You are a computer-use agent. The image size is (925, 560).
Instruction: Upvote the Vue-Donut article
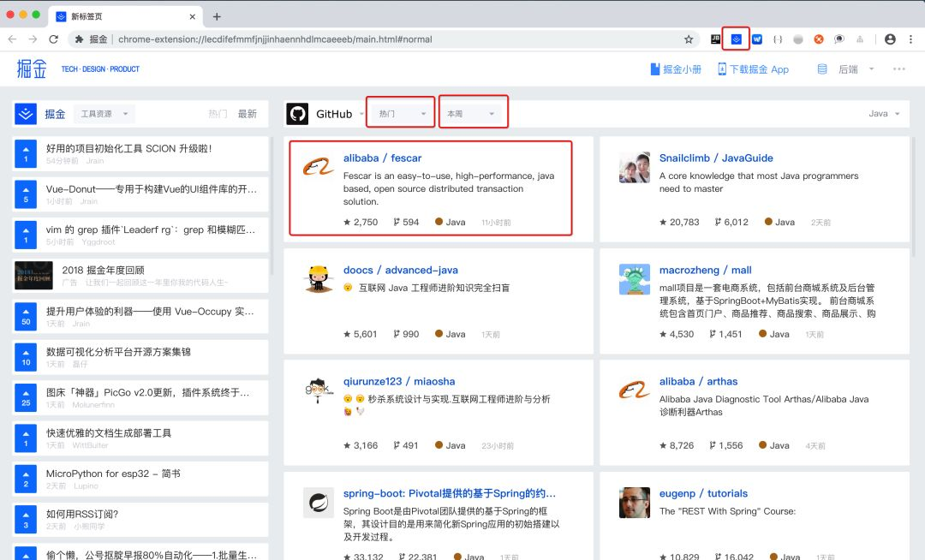click(26, 194)
